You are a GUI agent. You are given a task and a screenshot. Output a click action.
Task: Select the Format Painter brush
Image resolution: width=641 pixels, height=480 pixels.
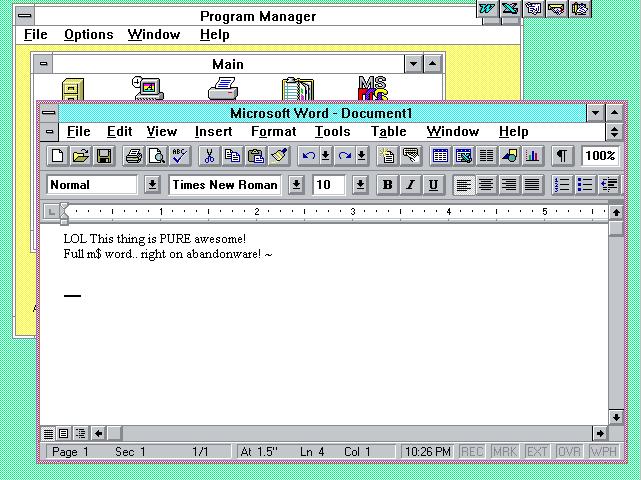click(x=279, y=156)
